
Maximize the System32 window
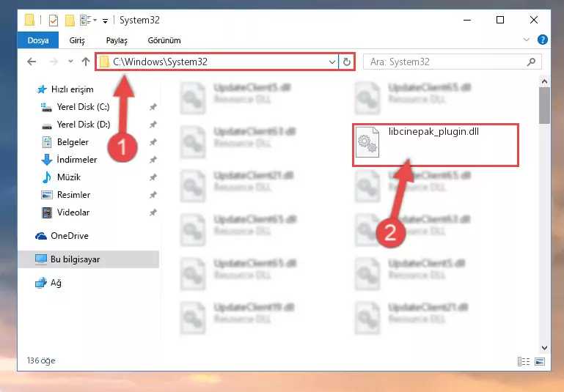(500, 20)
